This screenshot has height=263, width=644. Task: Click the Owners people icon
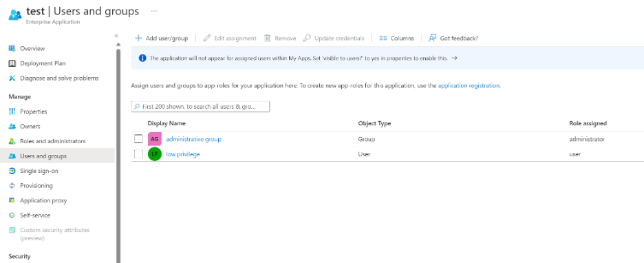(12, 127)
